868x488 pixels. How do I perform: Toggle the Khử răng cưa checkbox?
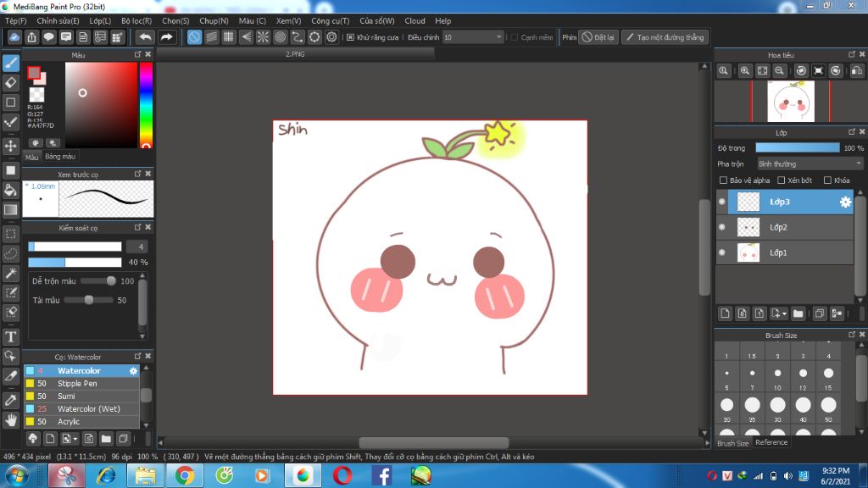350,37
